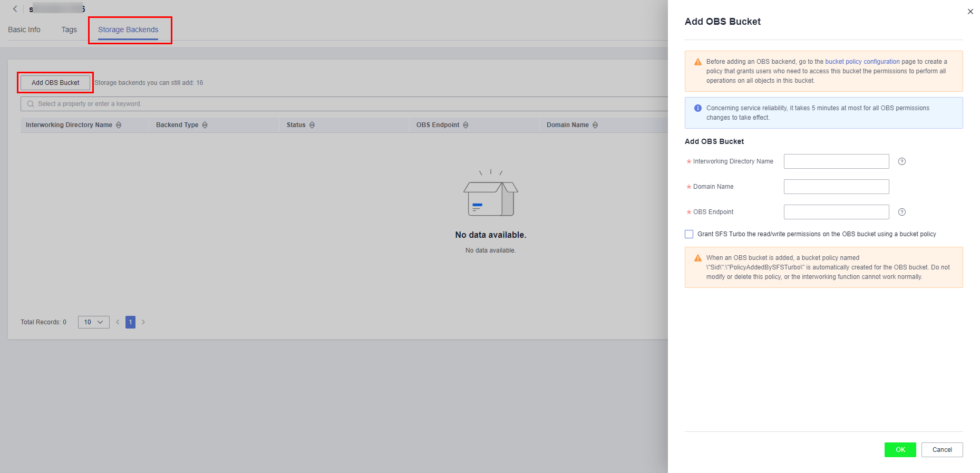
Task: Open the bucket policy configuration link
Action: [862, 62]
